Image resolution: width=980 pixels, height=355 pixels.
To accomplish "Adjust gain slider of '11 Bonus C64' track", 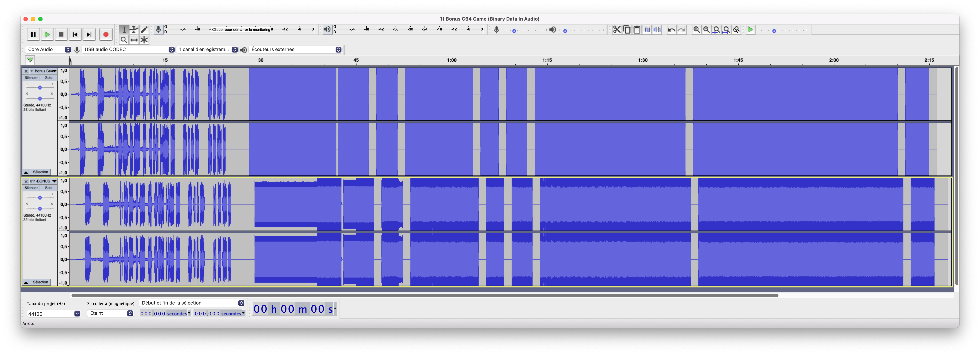I will [x=40, y=88].
